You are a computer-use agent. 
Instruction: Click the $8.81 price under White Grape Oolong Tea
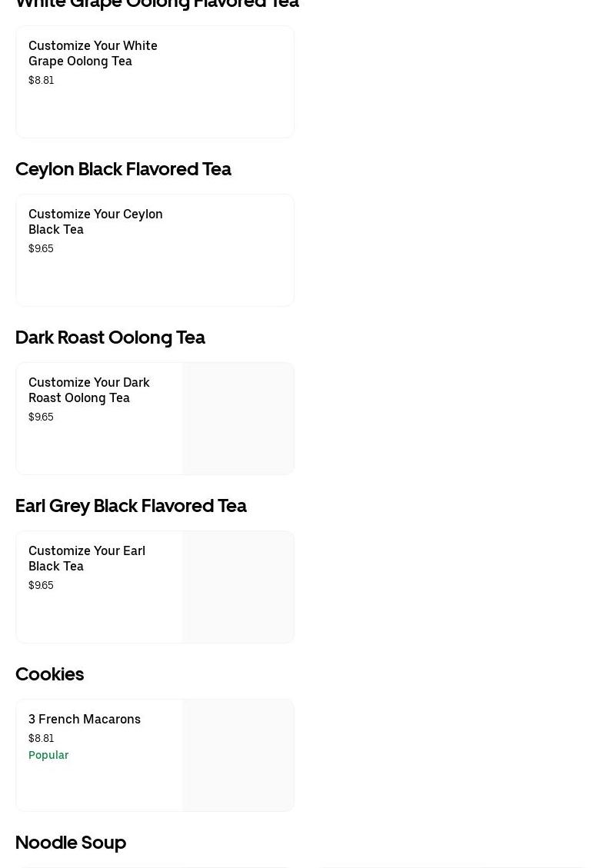pyautogui.click(x=42, y=80)
